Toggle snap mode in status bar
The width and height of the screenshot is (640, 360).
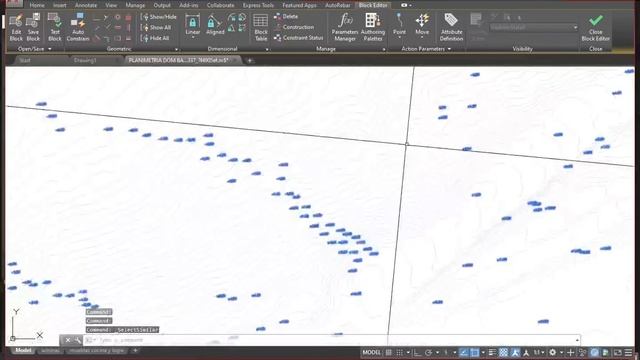pos(399,352)
